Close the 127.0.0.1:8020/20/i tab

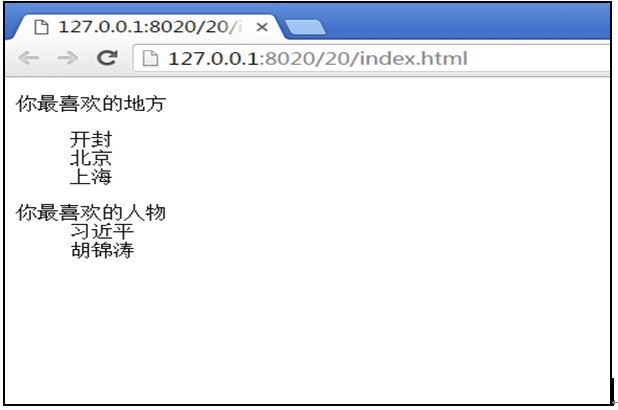click(x=262, y=27)
